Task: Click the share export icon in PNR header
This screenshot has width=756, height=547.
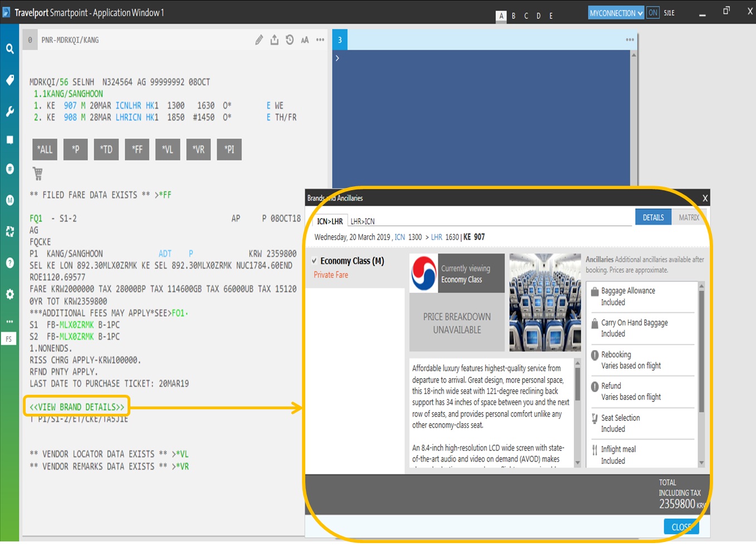Action: tap(274, 40)
